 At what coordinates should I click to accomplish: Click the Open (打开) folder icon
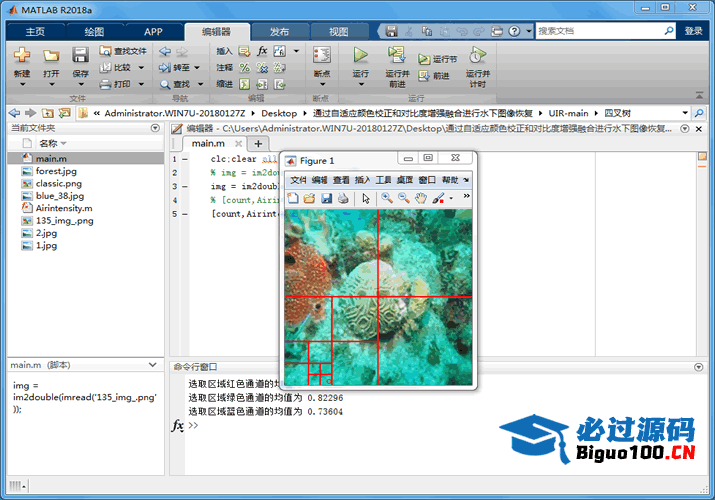tap(51, 56)
